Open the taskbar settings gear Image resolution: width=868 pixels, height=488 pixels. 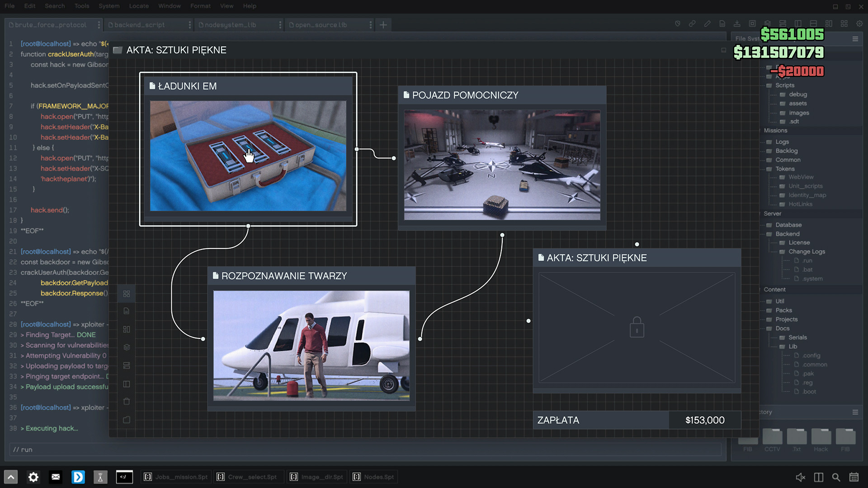(x=33, y=477)
